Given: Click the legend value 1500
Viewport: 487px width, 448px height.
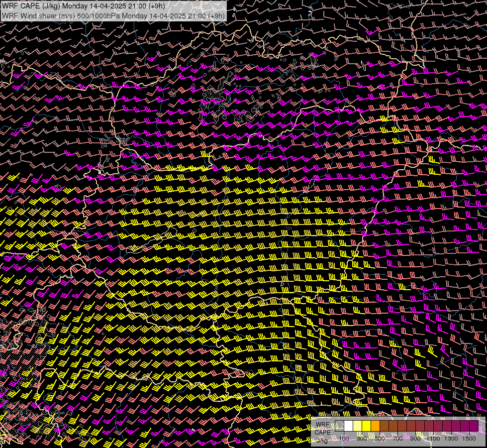Looking at the screenshot, I should point(469,439).
